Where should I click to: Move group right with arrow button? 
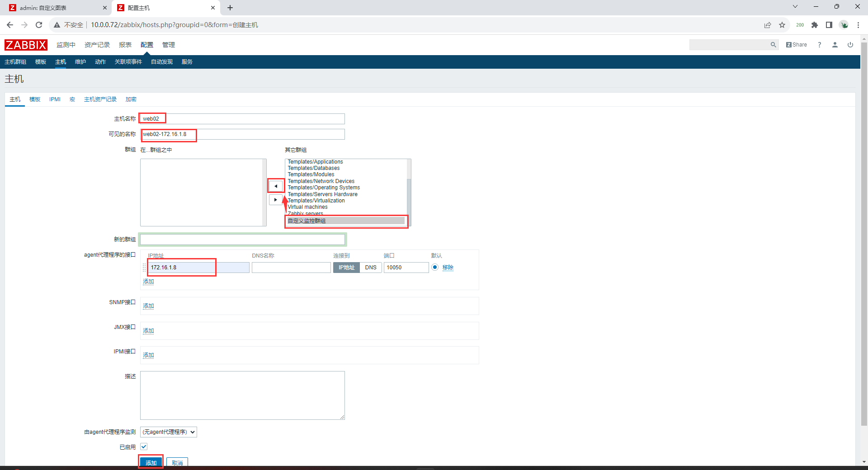pos(276,200)
